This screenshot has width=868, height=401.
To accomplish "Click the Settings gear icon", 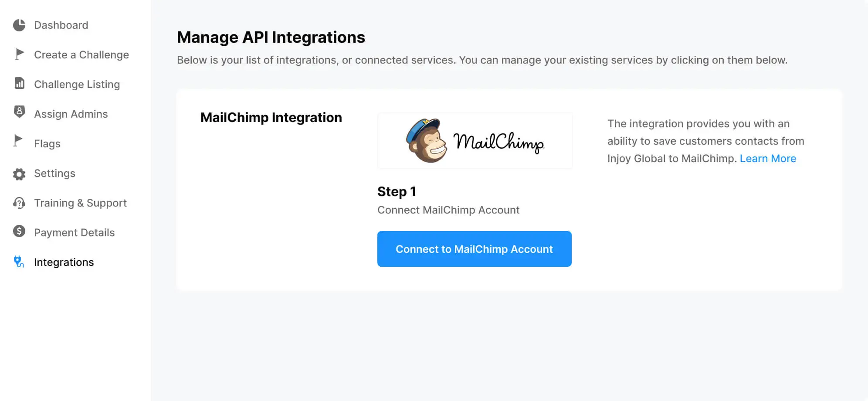I will (x=19, y=174).
